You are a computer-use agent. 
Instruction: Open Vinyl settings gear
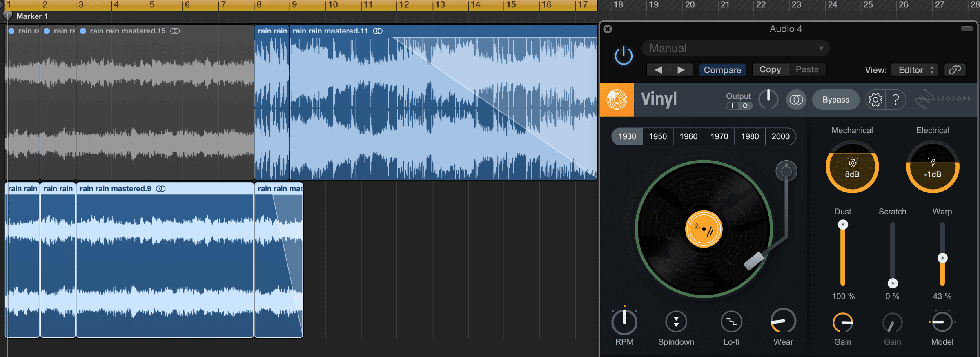pyautogui.click(x=875, y=100)
